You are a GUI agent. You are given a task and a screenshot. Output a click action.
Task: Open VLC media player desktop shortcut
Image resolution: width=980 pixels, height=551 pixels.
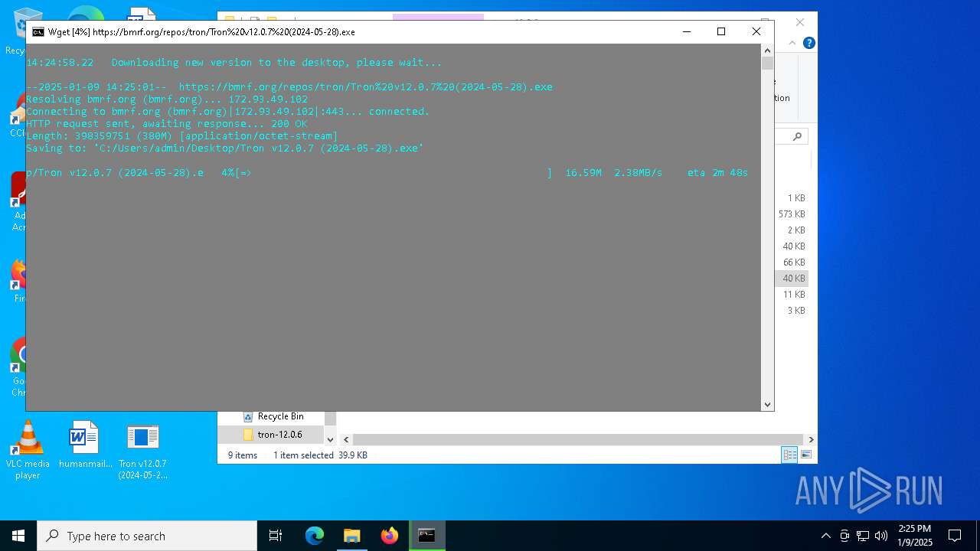[28, 450]
